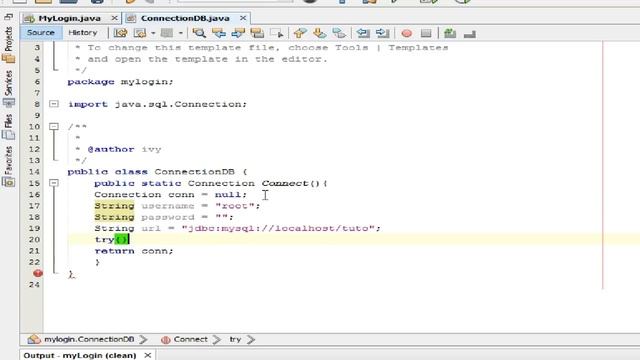Switch to Source view

coord(40,33)
